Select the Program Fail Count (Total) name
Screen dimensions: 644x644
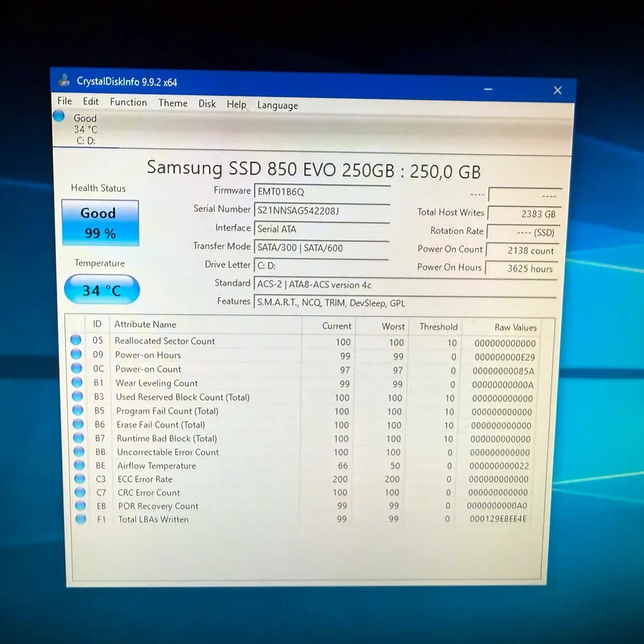[167, 411]
